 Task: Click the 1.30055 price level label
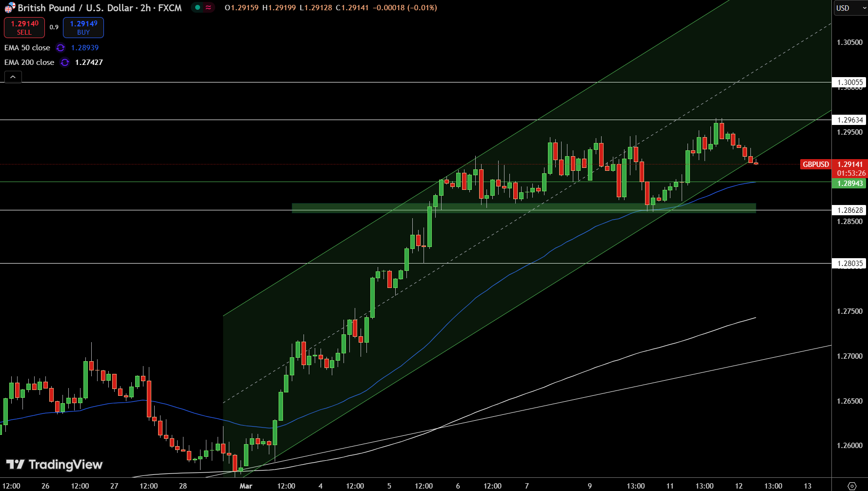pyautogui.click(x=850, y=82)
